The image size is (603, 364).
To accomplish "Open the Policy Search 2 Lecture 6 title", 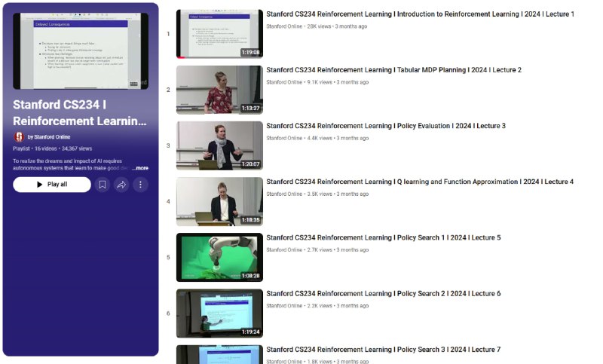I will click(x=384, y=294).
